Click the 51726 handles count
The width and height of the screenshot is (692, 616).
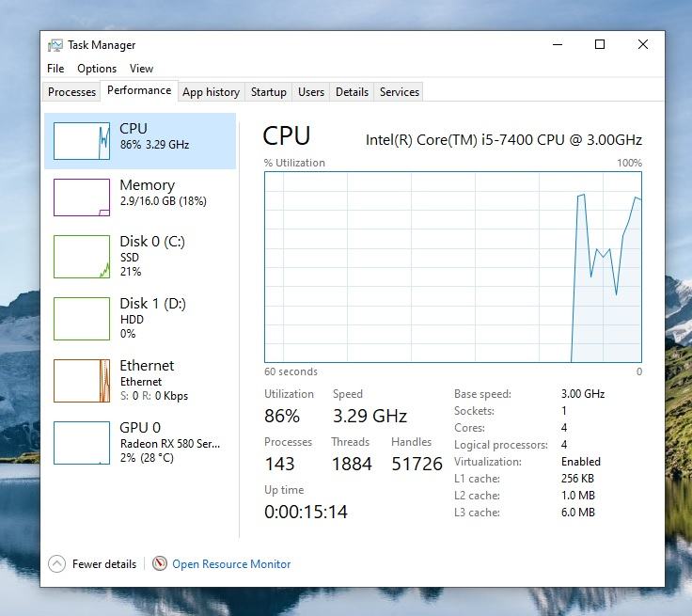pos(417,464)
